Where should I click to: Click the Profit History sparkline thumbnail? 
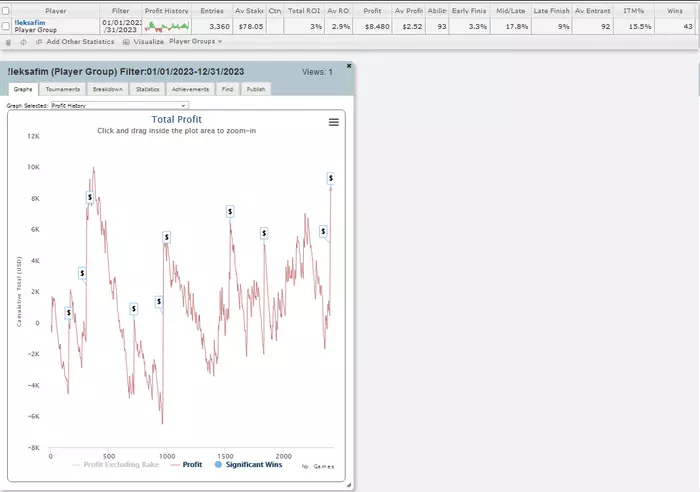click(x=167, y=26)
